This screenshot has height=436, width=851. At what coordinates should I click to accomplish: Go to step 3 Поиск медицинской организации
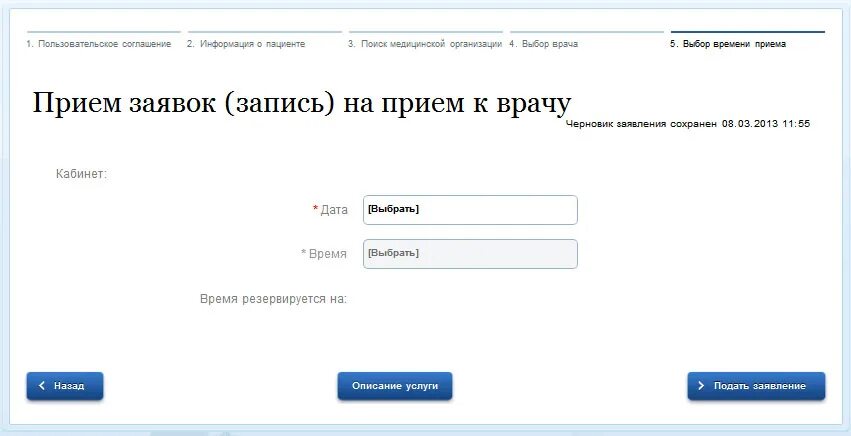pos(424,44)
